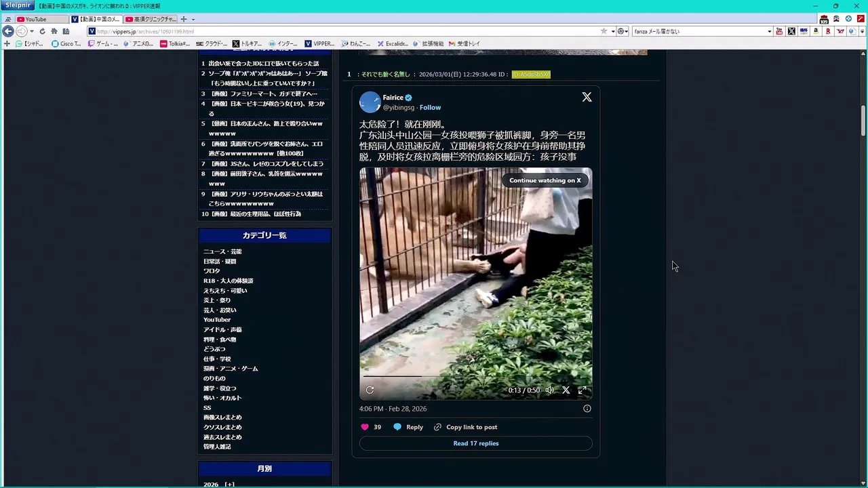The image size is (868, 488).
Task: Open the VIPPER... bookmark
Action: [x=319, y=43]
